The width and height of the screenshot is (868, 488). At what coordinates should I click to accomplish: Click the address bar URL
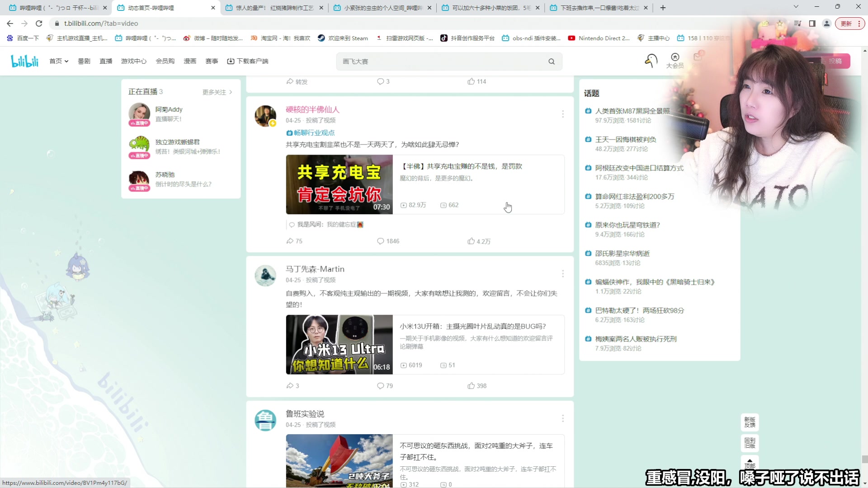pos(101,23)
